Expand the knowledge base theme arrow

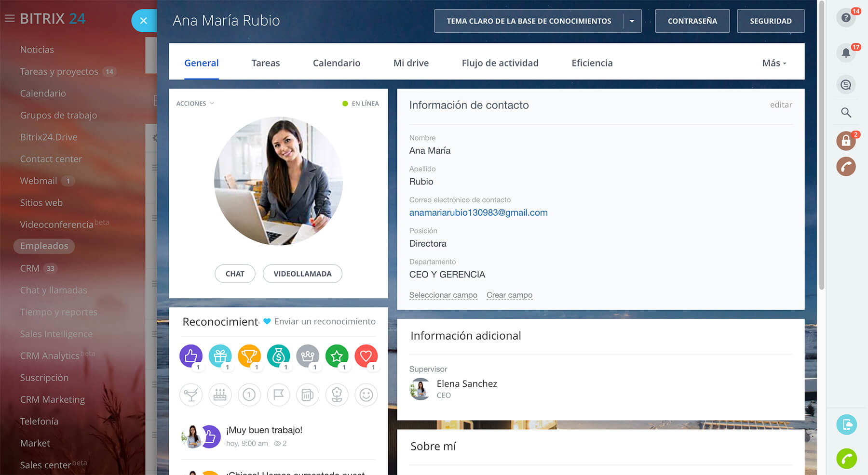(x=632, y=21)
